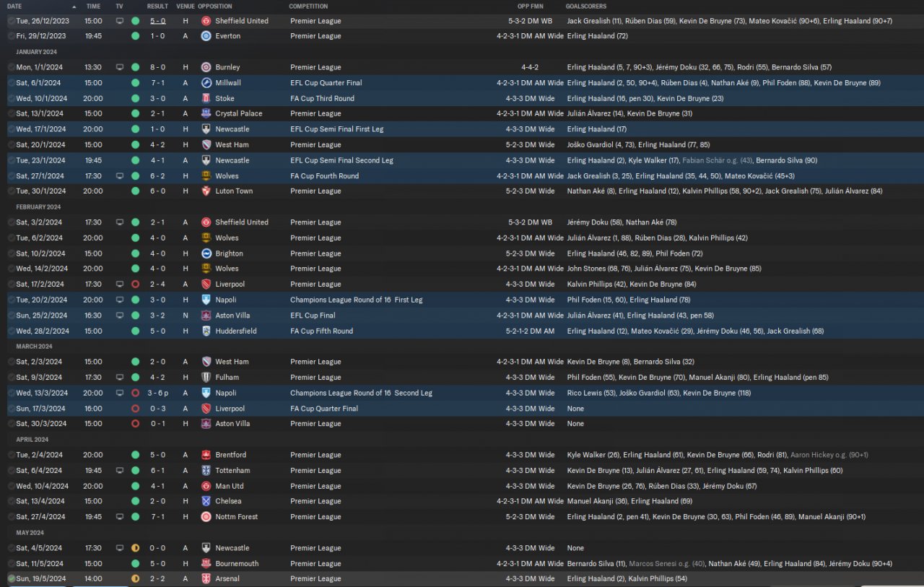Click 'EFL Cup Semi Final Second Leg' text
Screen dimensions: 924x587
pyautogui.click(x=341, y=160)
